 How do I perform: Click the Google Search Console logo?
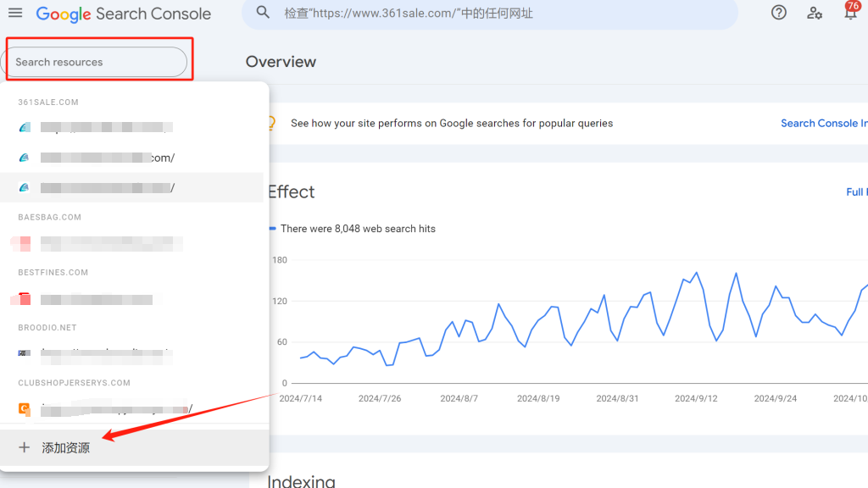[123, 14]
